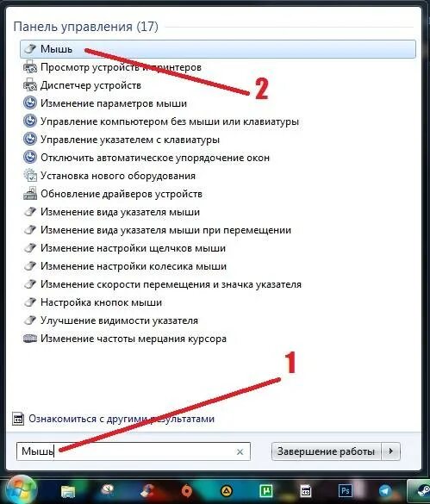The image size is (430, 504).
Task: Click into the Мышь search box
Action: [134, 451]
